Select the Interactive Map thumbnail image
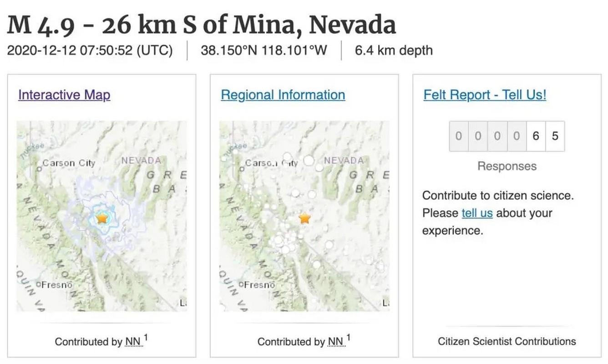Screen dimensions: 608x364 click(x=102, y=216)
